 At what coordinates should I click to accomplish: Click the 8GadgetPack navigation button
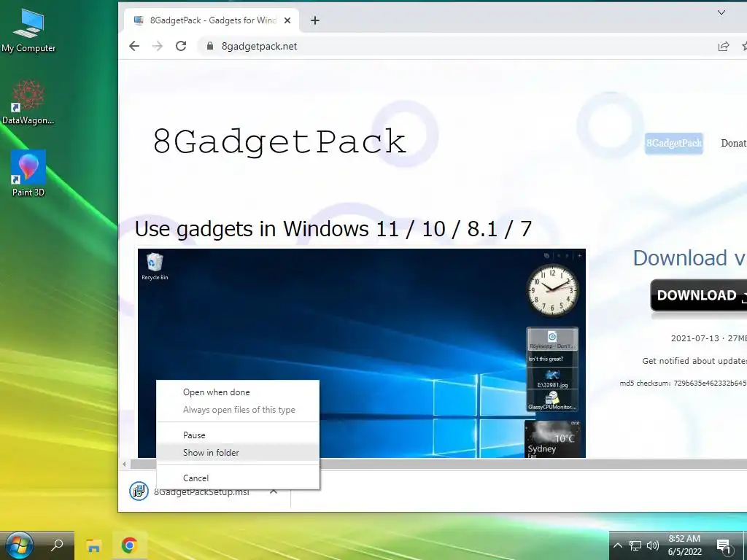click(x=673, y=143)
